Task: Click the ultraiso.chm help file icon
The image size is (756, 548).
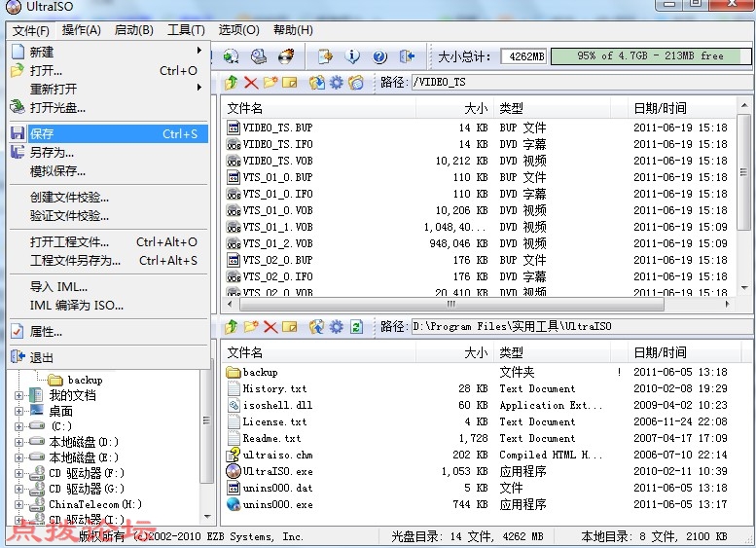Action: click(234, 455)
